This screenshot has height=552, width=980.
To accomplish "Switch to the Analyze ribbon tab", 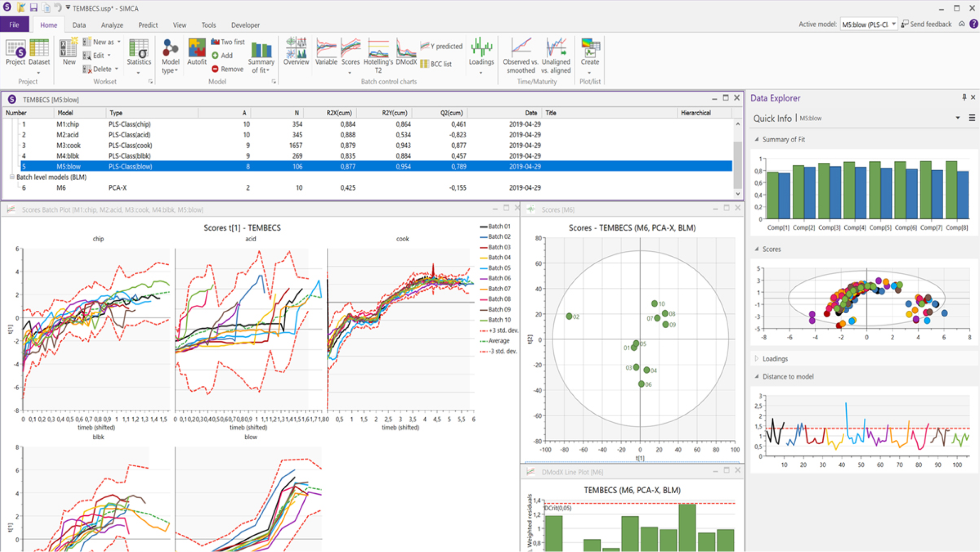I will pos(112,25).
